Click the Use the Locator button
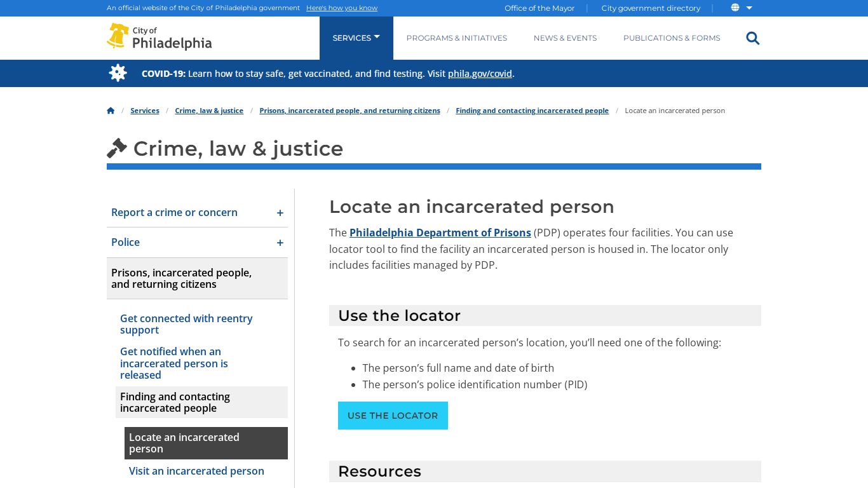 coord(393,416)
